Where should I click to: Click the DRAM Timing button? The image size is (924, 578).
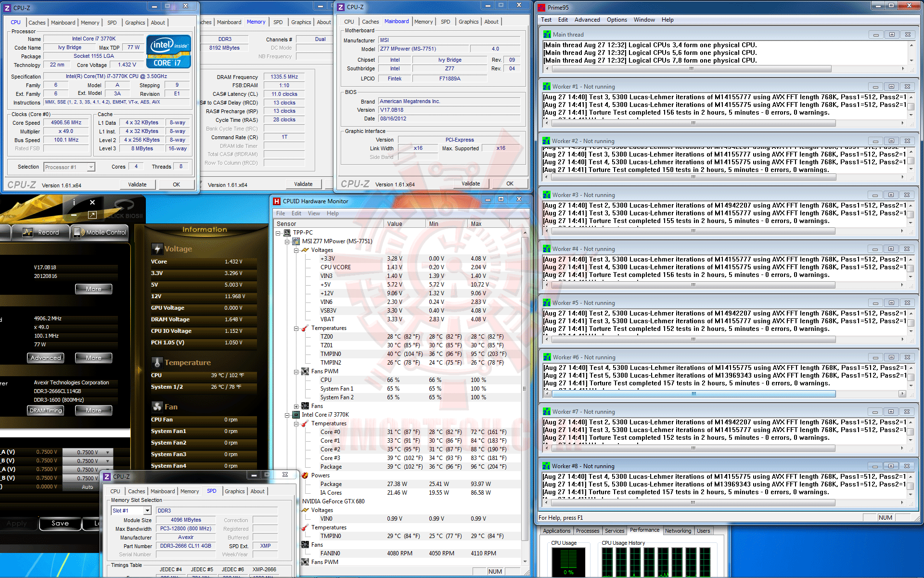pyautogui.click(x=46, y=410)
